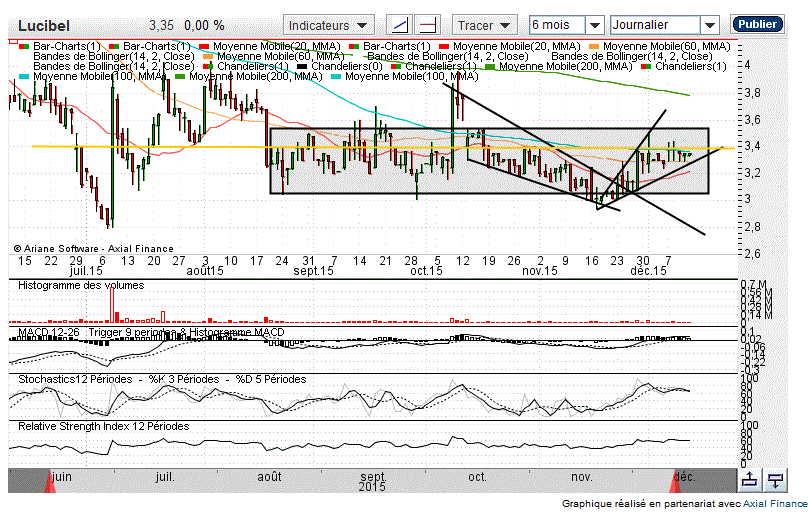This screenshot has height=520, width=808.
Task: Click the left red timeline range marker
Action: [x=50, y=483]
